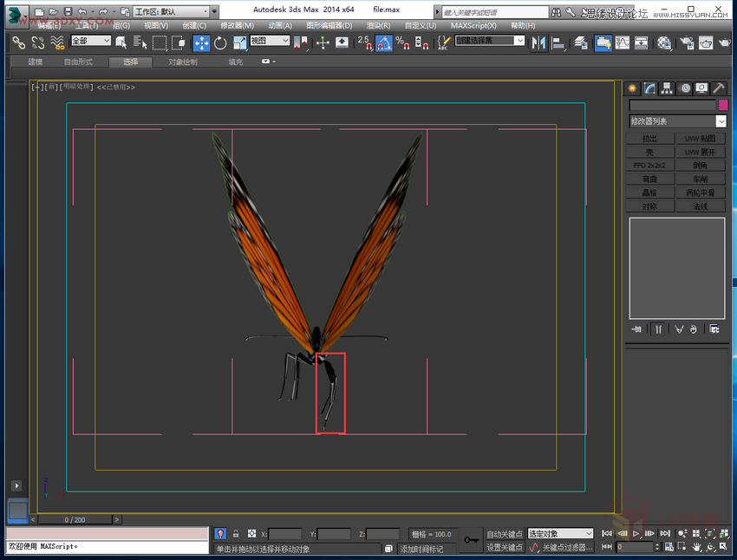Open the Utilities hammer panel icon
Screen dimensions: 737x560
(x=718, y=88)
